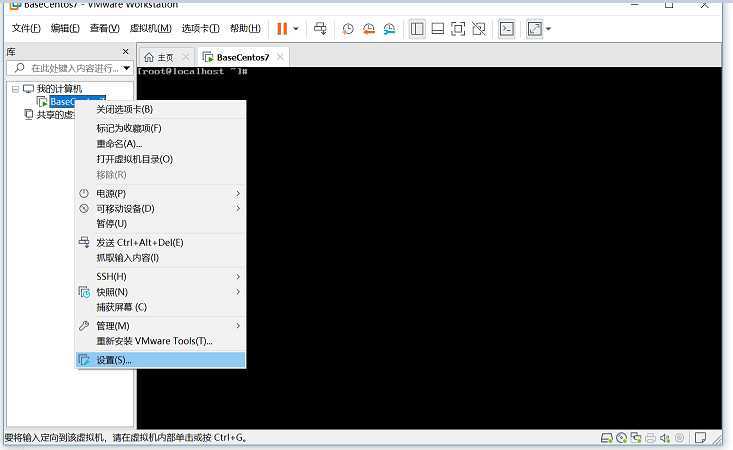Open the Snapshot Manager toolbar icon

(x=389, y=29)
